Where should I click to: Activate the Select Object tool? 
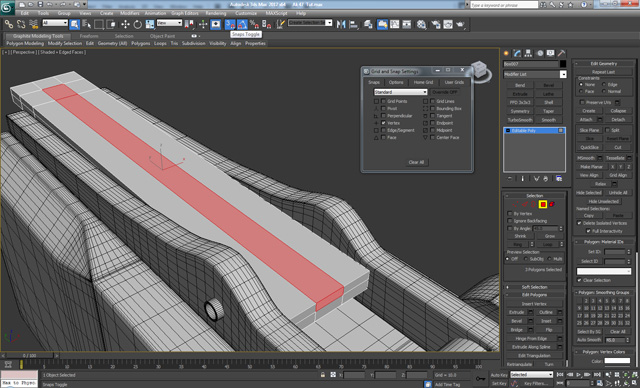tap(74, 24)
